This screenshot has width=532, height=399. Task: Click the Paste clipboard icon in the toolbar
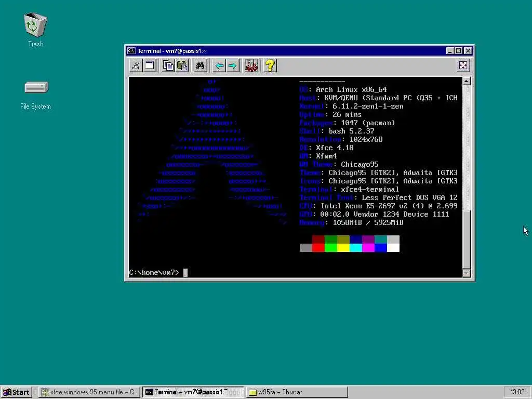click(x=182, y=65)
